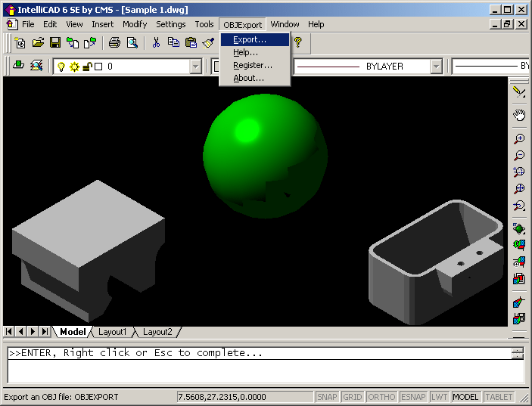Click the Zoom Previous icon
Image resolution: width=532 pixels, height=406 pixels.
click(x=519, y=206)
